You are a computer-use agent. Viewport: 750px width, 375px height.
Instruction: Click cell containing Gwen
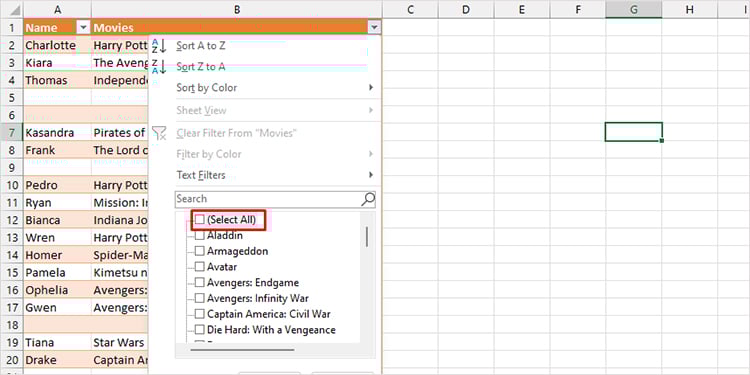[x=57, y=308]
